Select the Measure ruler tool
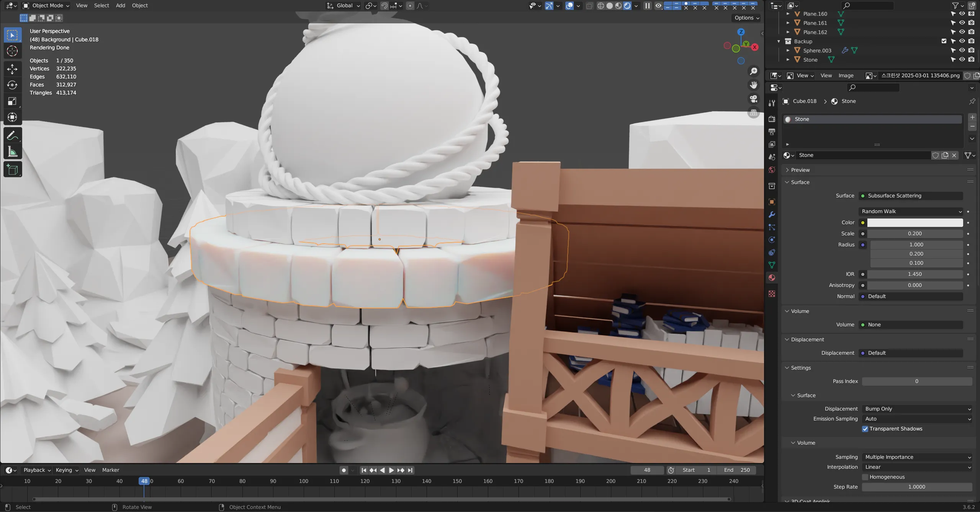This screenshot has height=512, width=980. pyautogui.click(x=12, y=152)
